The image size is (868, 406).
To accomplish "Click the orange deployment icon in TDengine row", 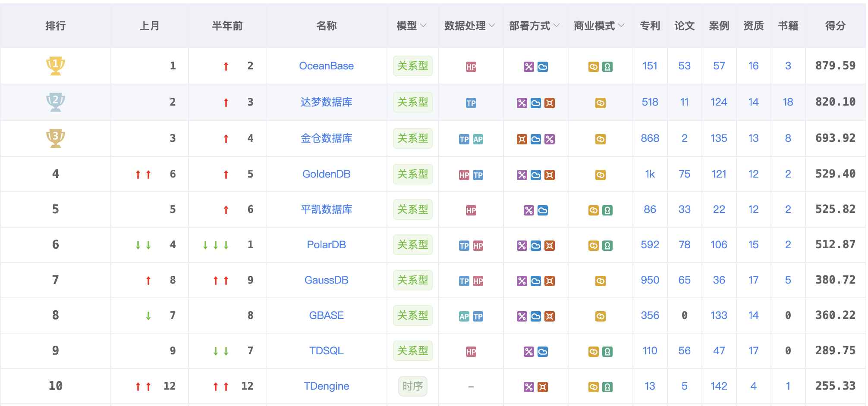I will coord(543,387).
